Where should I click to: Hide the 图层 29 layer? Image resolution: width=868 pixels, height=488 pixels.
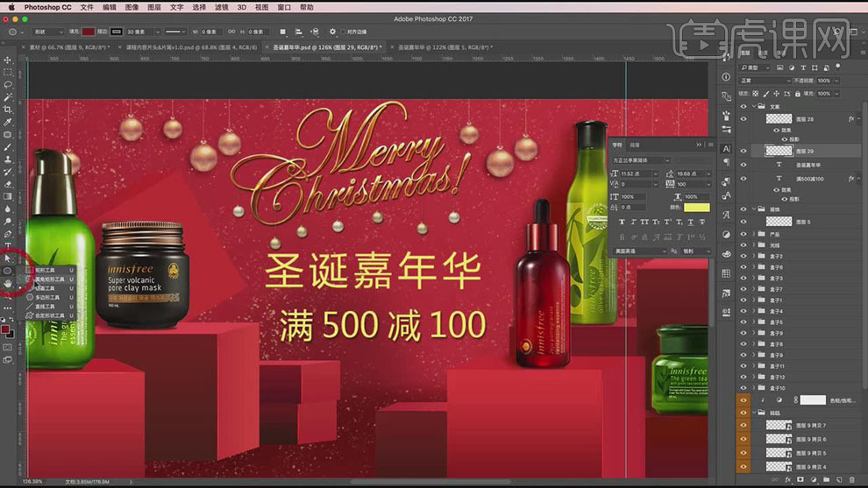coord(743,151)
